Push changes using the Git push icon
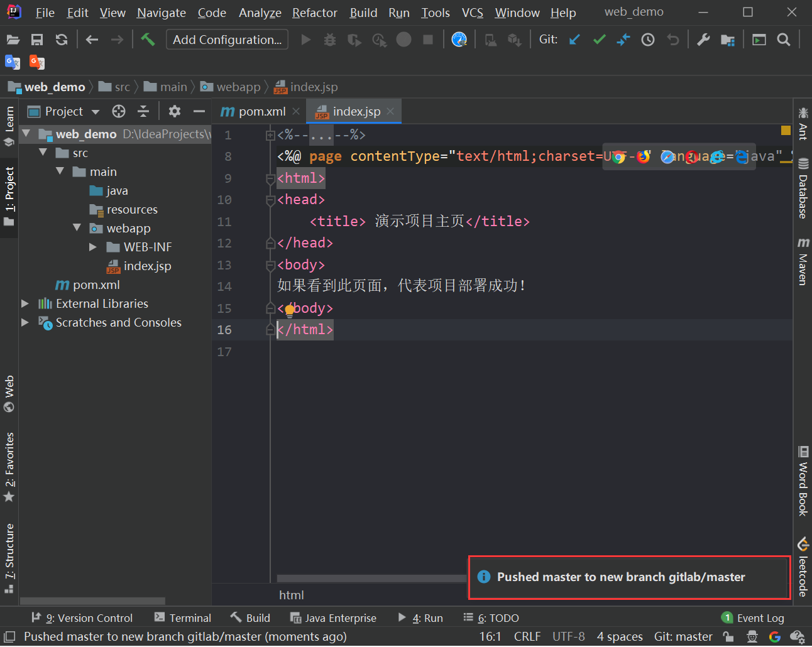812x647 pixels. pyautogui.click(x=623, y=39)
